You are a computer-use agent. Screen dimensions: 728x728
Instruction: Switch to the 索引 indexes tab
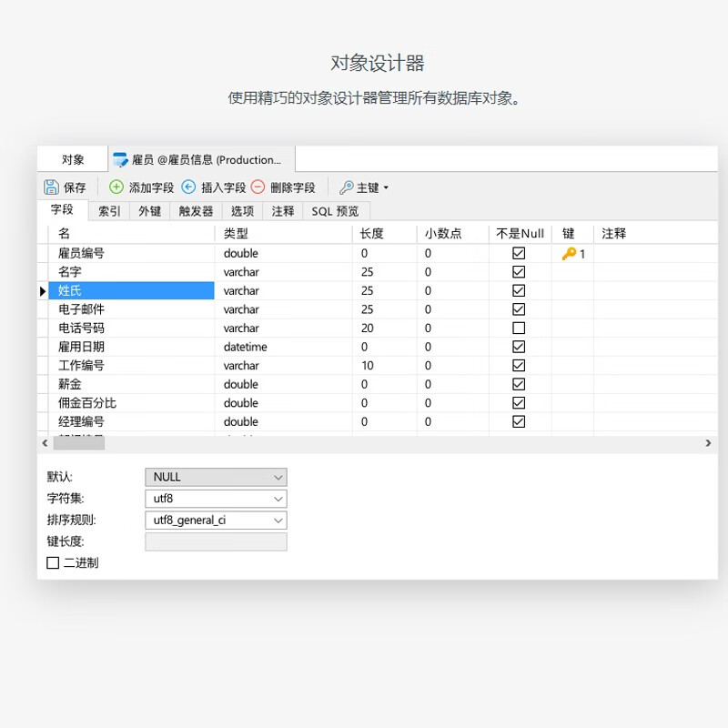(x=109, y=211)
